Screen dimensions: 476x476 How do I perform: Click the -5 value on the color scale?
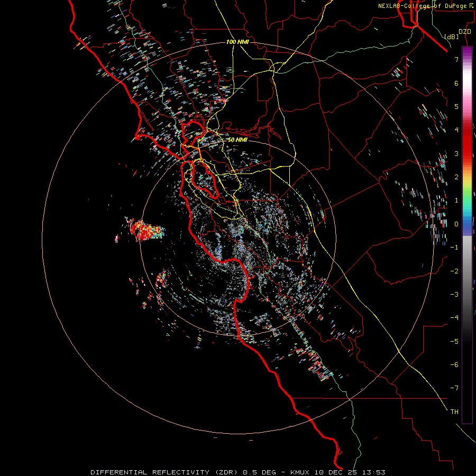click(x=454, y=342)
